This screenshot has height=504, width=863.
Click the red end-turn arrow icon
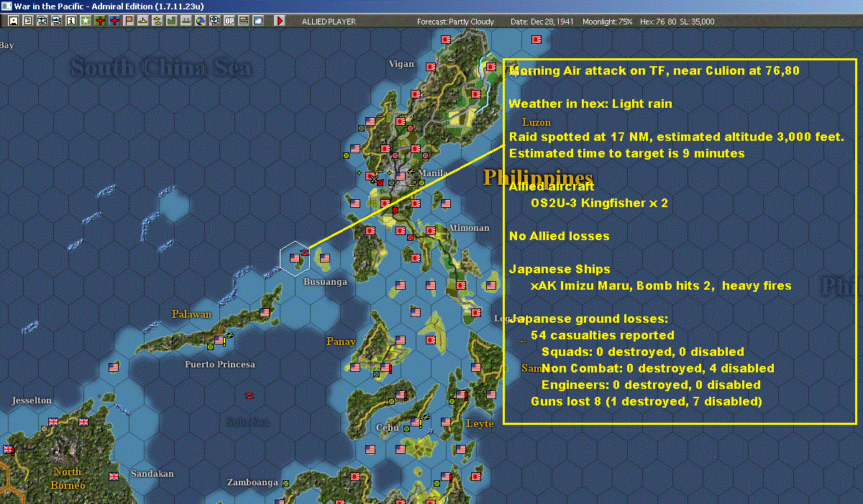coord(280,21)
